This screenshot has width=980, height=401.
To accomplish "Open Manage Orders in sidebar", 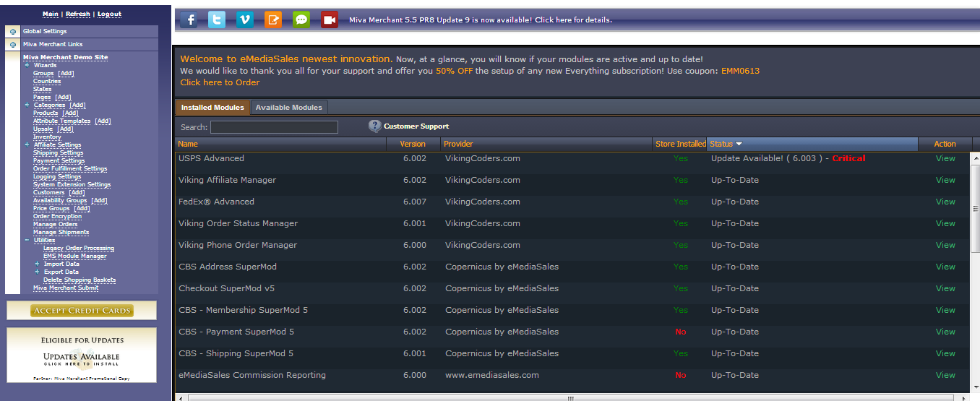I will (55, 224).
